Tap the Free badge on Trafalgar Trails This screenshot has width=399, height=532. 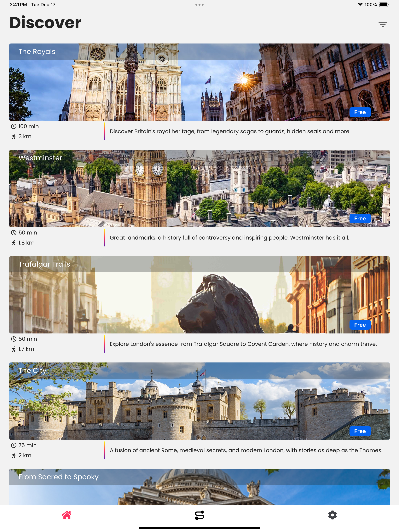pos(360,325)
